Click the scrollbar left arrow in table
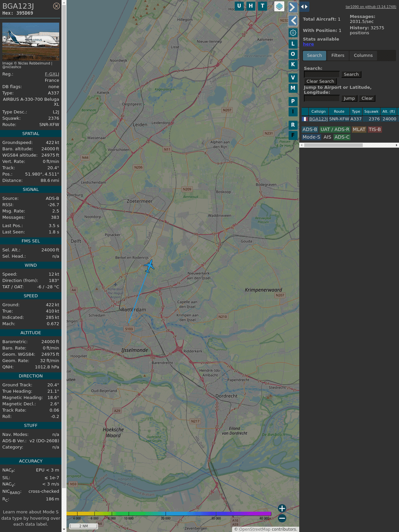This screenshot has width=399, height=532. point(302,145)
